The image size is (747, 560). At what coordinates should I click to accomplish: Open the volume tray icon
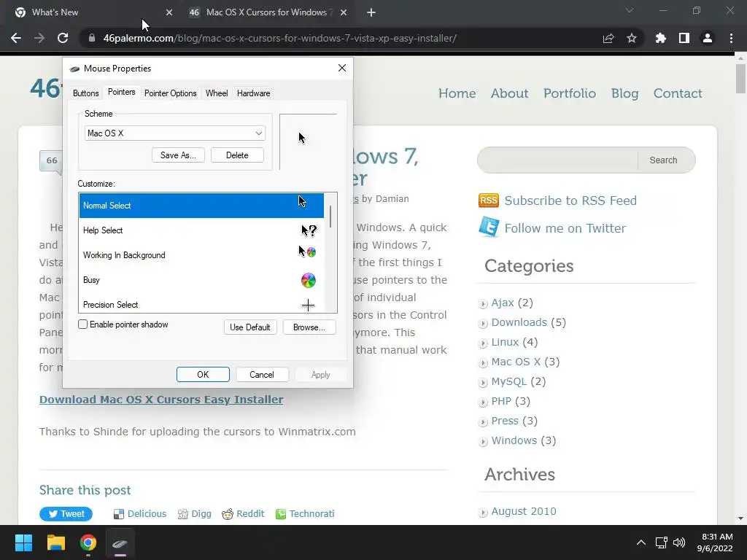pyautogui.click(x=679, y=542)
